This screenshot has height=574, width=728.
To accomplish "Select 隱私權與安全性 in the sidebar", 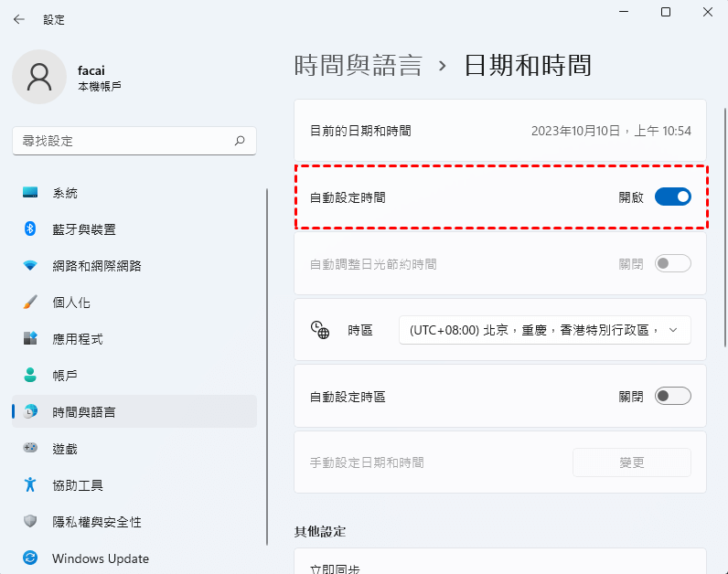I will click(96, 522).
